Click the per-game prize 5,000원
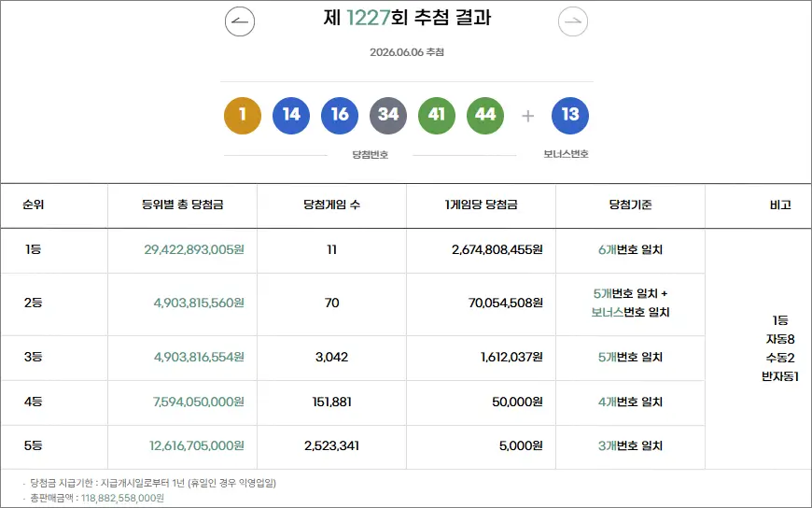Screen dimensions: 812x508 521,445
